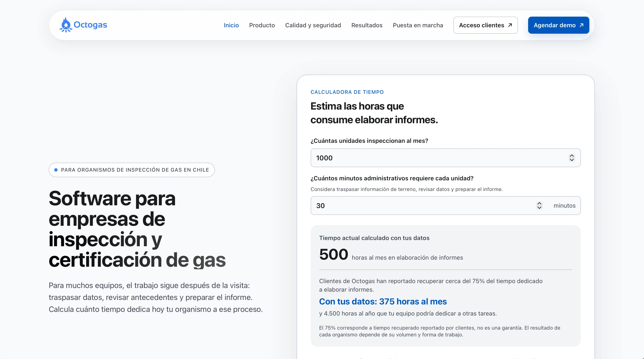This screenshot has height=359, width=644.
Task: Open Calidad y seguridad menu item
Action: (313, 25)
